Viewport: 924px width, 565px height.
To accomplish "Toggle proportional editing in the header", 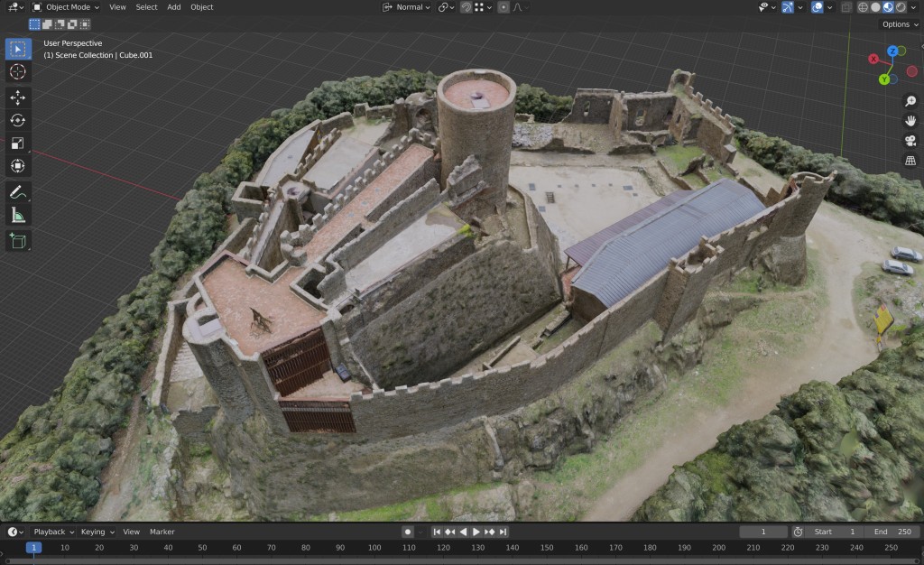I will 504,7.
